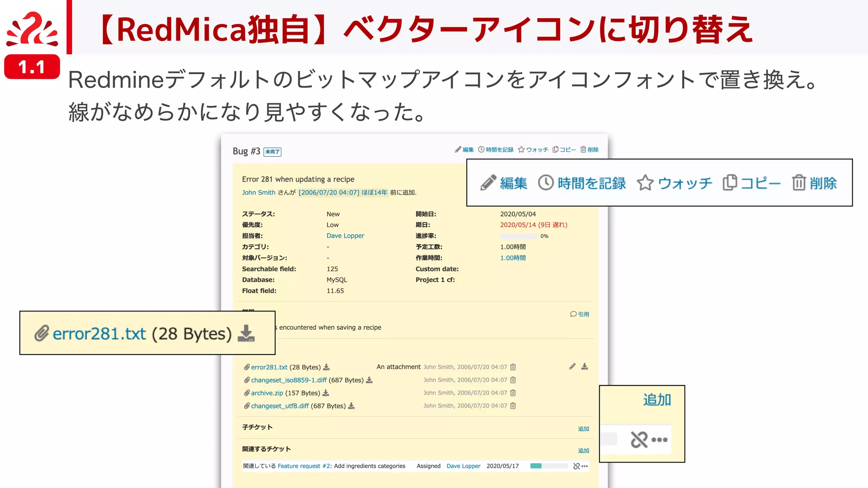This screenshot has height=488, width=868.
Task: Click the paperclip icon beside archive.zip
Action: (247, 393)
